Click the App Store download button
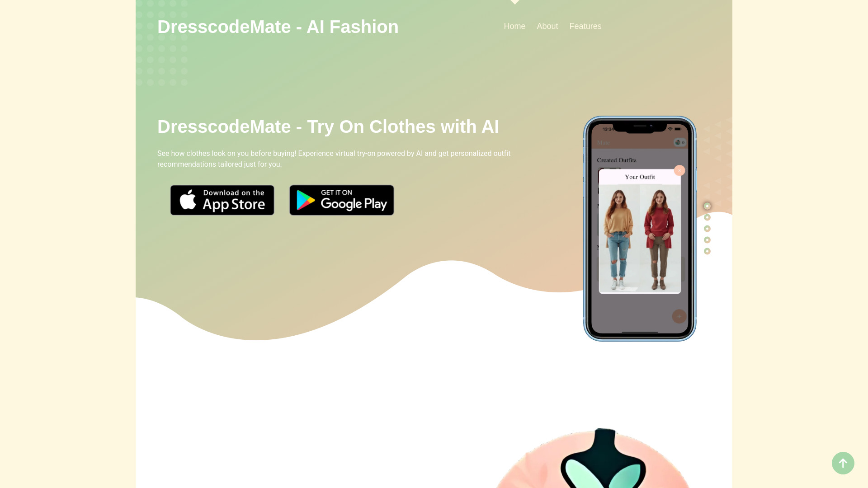 coord(222,200)
